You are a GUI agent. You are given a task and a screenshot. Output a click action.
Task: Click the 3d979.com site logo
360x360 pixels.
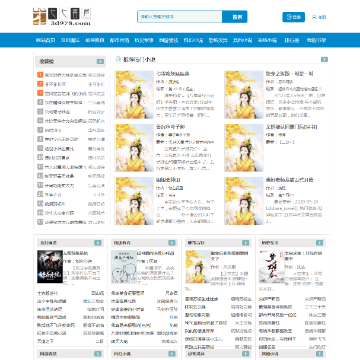[62, 17]
